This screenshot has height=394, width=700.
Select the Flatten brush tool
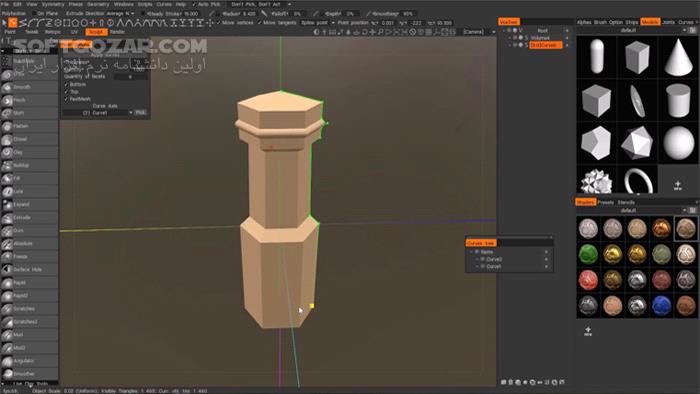point(29,126)
